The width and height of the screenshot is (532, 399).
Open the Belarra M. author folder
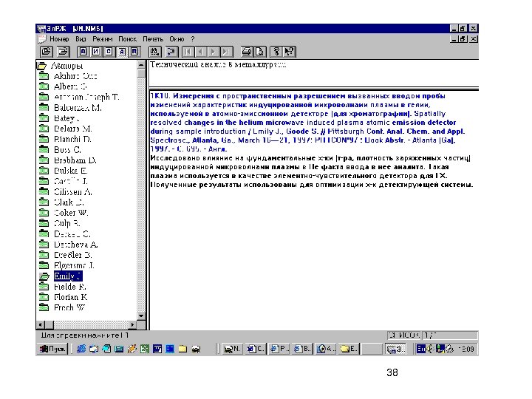pos(73,129)
